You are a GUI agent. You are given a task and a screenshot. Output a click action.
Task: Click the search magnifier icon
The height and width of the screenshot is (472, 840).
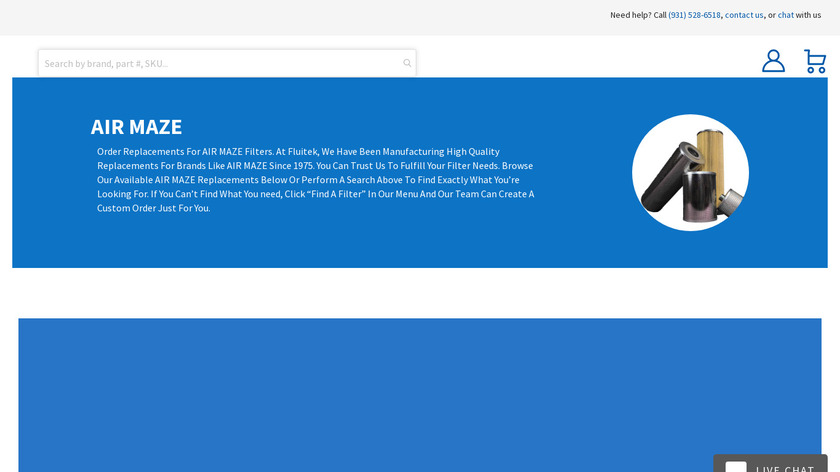point(407,63)
